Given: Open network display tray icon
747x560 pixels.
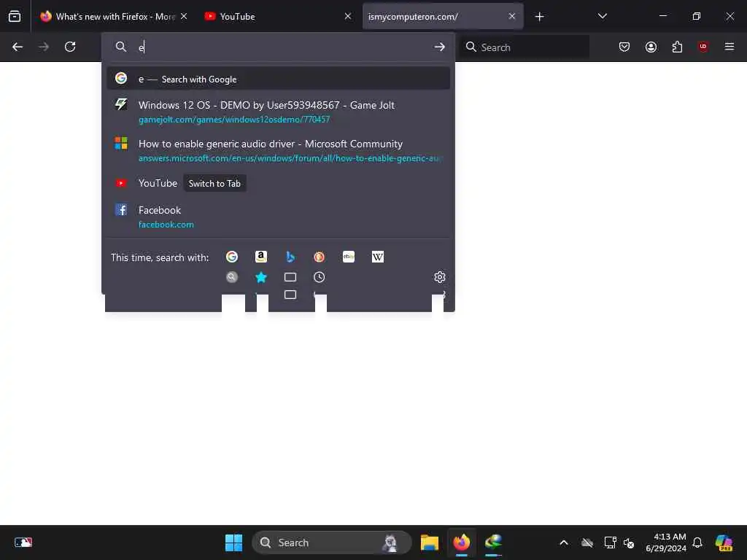Looking at the screenshot, I should [x=610, y=542].
